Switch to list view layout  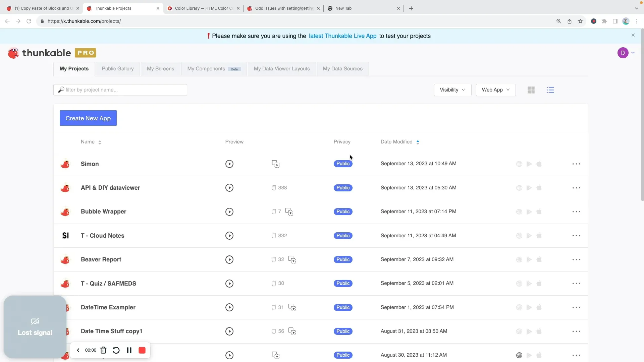[x=550, y=90]
